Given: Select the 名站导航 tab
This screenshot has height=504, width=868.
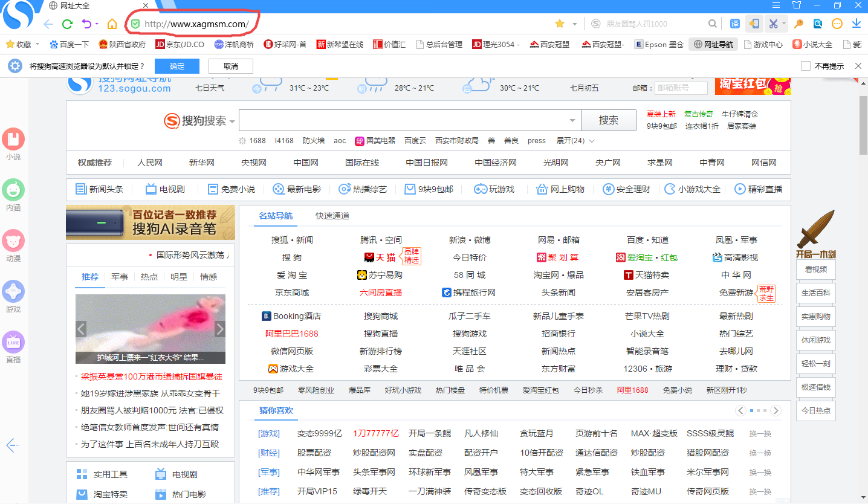Looking at the screenshot, I should tap(276, 216).
